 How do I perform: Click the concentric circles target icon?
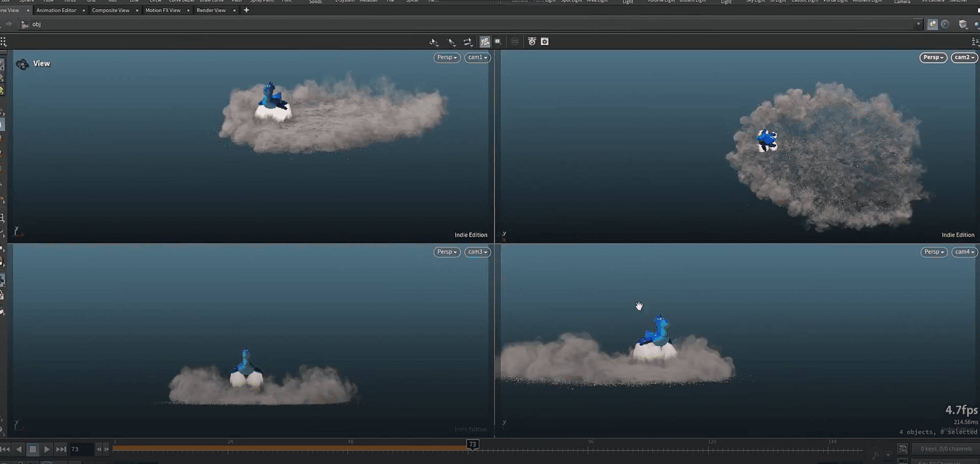[x=945, y=24]
